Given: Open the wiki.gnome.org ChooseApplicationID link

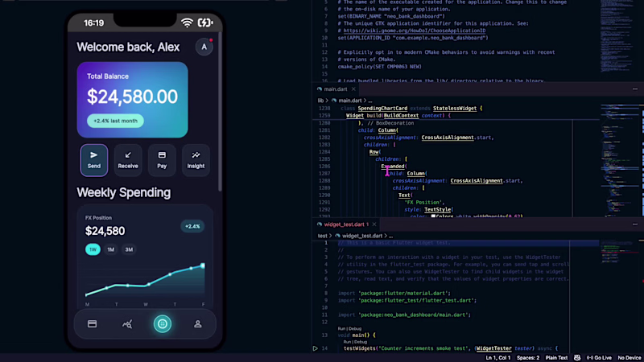Looking at the screenshot, I should pos(415,31).
